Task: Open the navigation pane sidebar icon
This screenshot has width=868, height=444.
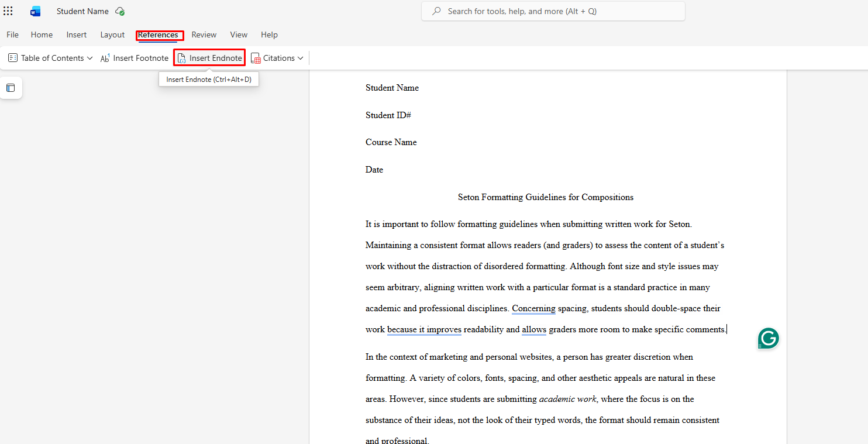Action: (11, 88)
